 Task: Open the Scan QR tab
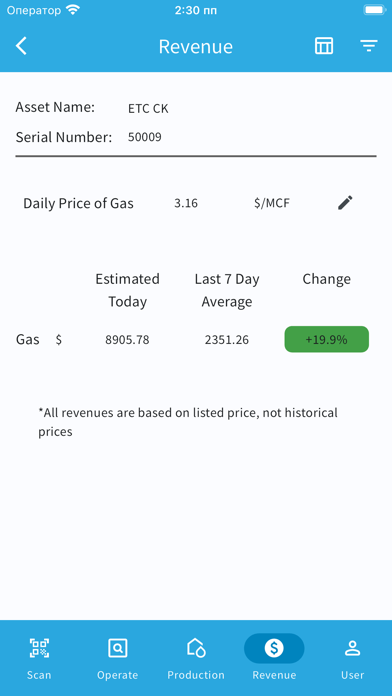[39, 658]
